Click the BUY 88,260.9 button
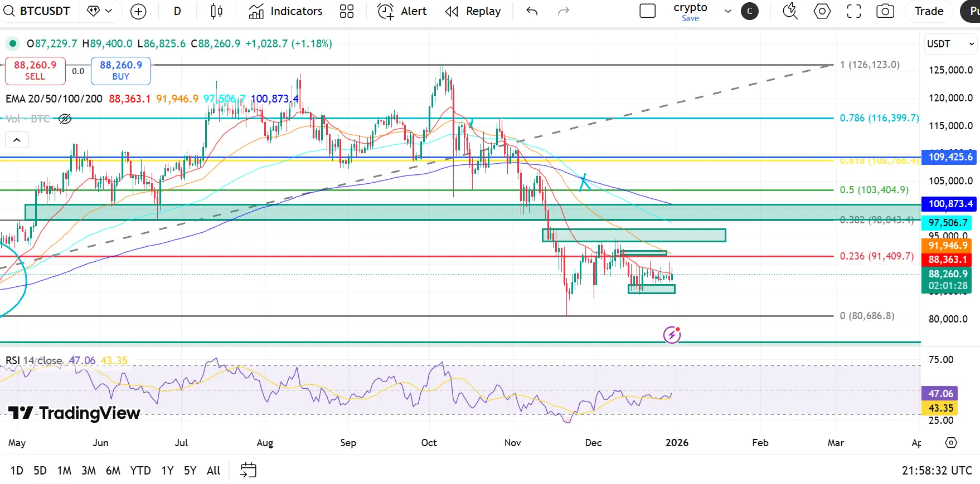The width and height of the screenshot is (980, 484). (x=121, y=71)
